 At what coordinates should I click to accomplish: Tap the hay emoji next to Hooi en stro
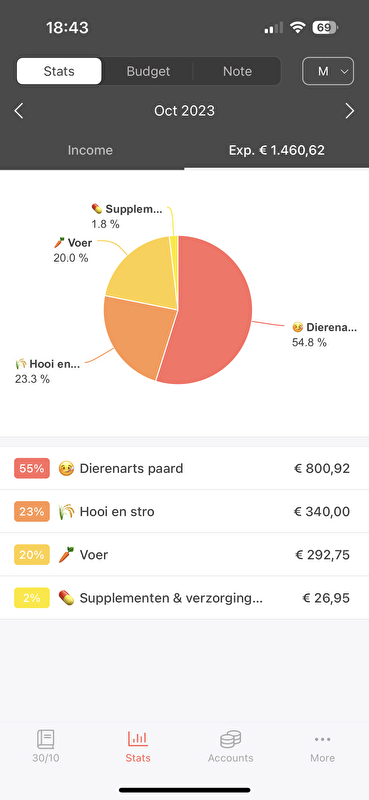66,511
